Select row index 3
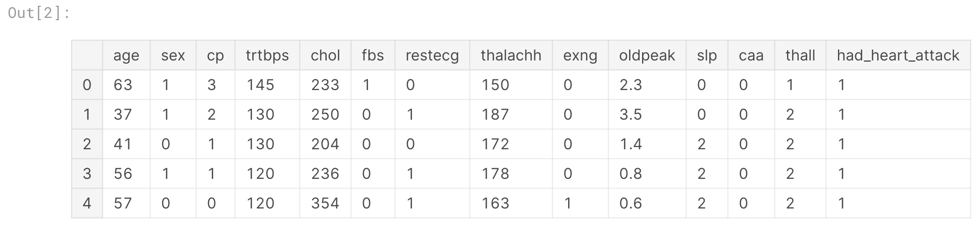This screenshot has height=226, width=980. pos(87,173)
